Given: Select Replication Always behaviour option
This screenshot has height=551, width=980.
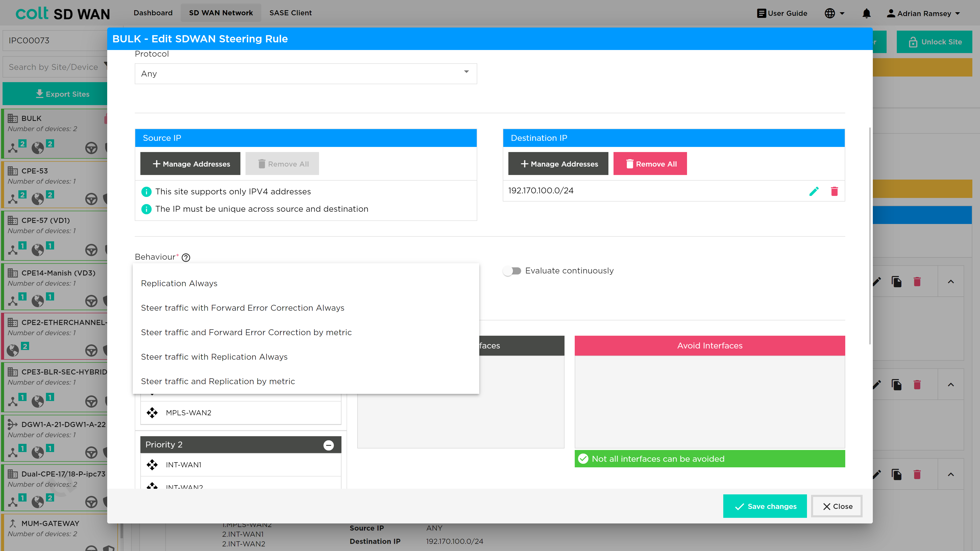Looking at the screenshot, I should pos(305,283).
